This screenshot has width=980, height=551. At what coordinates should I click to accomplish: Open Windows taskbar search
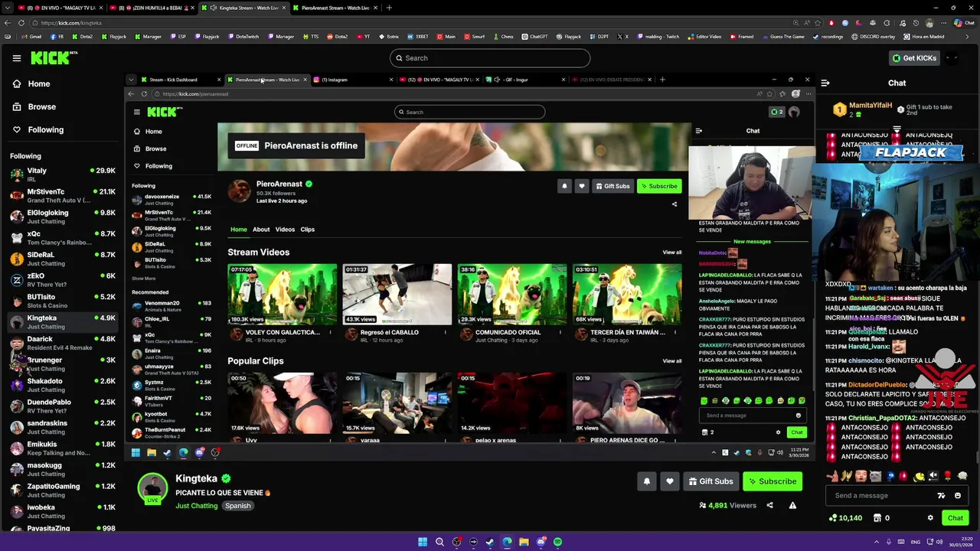pyautogui.click(x=439, y=542)
